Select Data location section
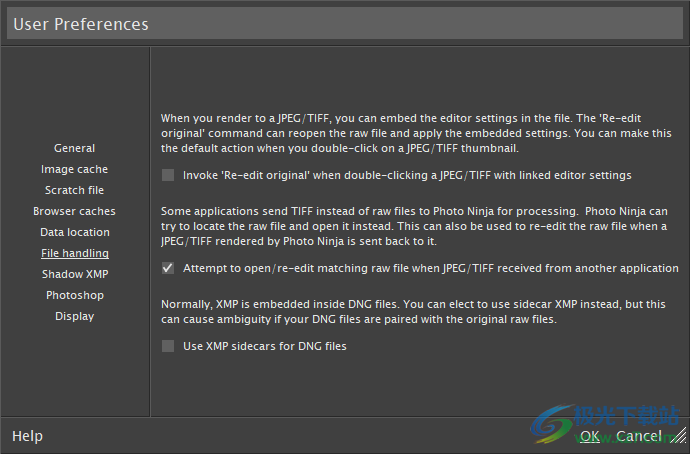 (x=75, y=232)
